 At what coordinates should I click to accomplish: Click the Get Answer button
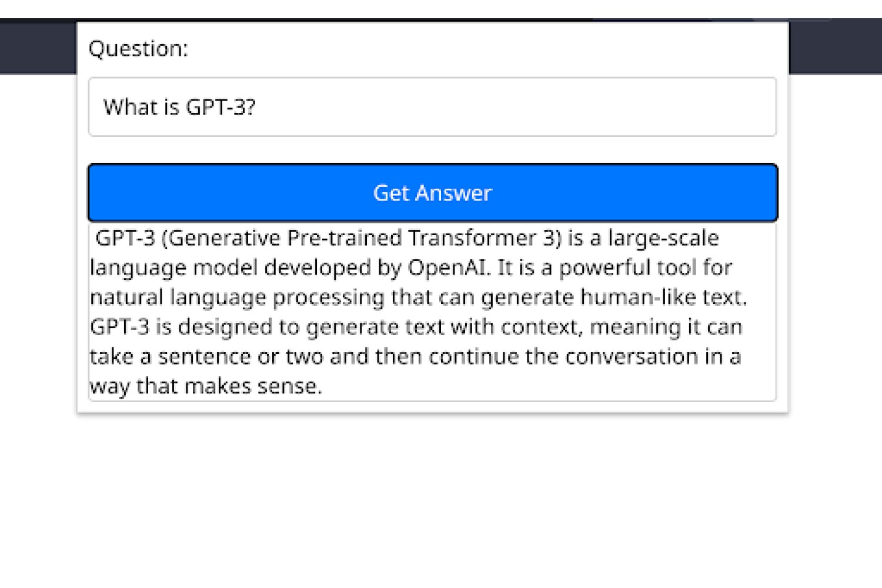click(x=433, y=193)
